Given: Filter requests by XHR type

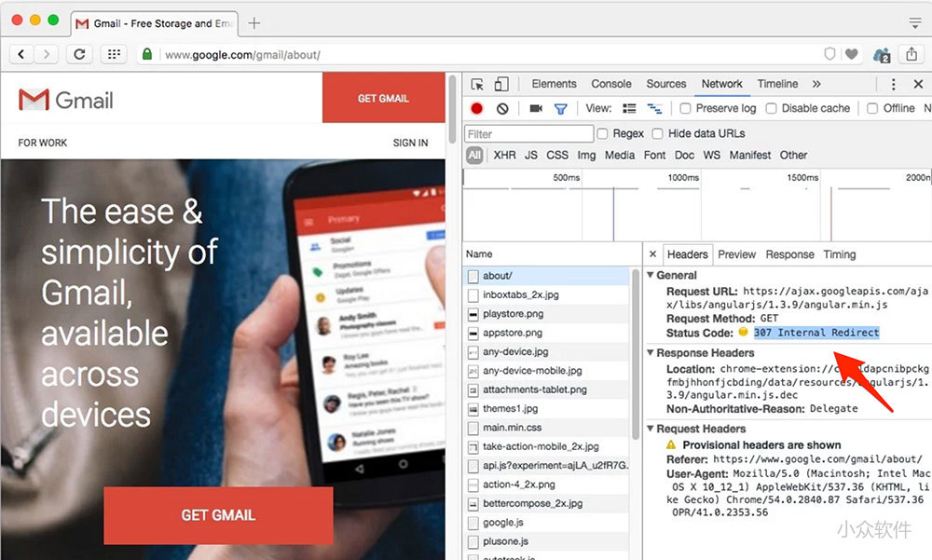Looking at the screenshot, I should [504, 156].
